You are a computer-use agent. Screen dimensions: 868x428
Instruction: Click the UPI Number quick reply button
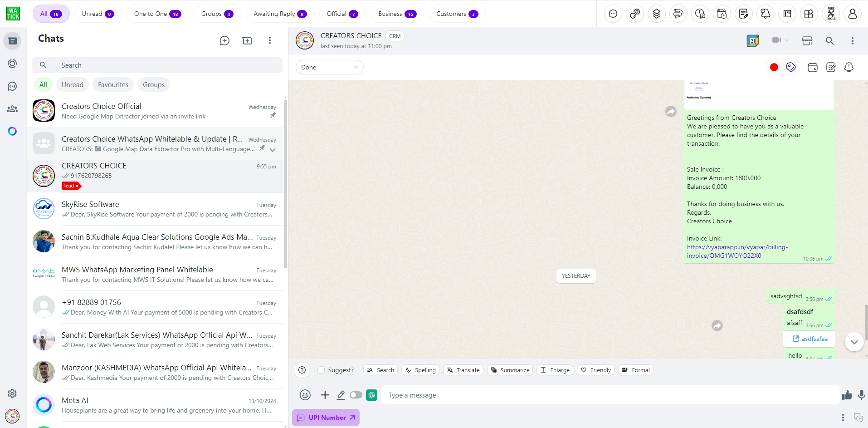pyautogui.click(x=326, y=418)
